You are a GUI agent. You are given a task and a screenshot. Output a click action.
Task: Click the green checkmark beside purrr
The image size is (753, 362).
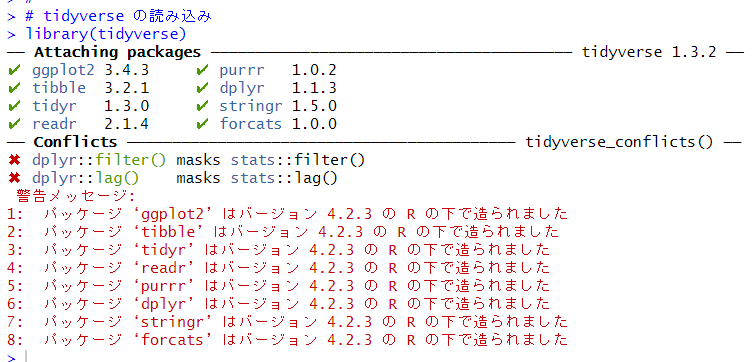point(203,71)
